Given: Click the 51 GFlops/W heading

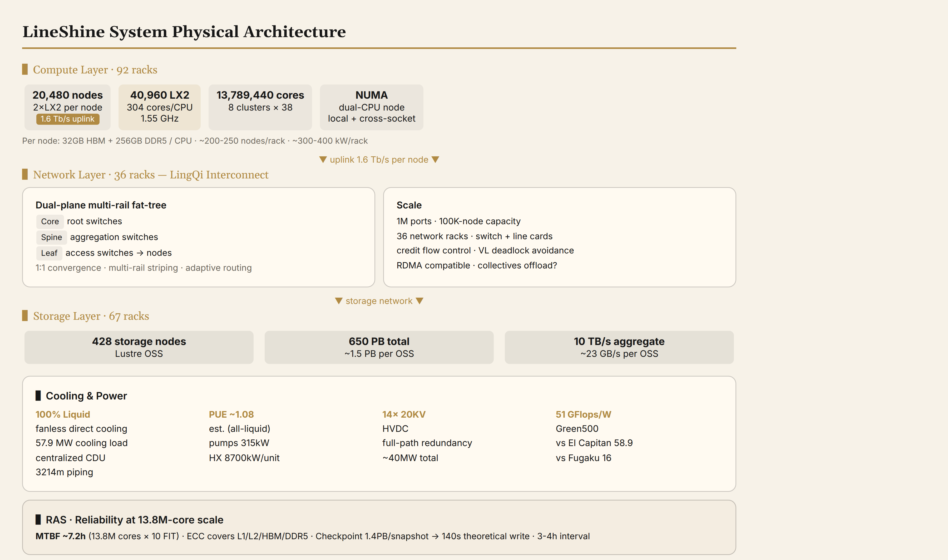Looking at the screenshot, I should (583, 414).
